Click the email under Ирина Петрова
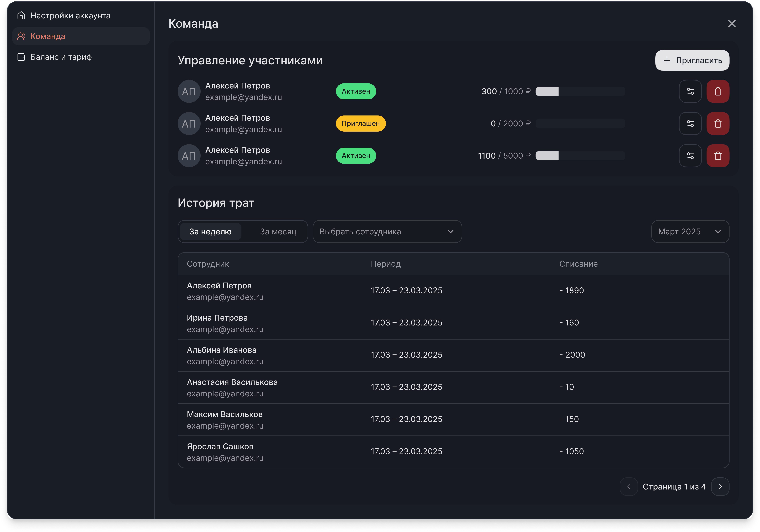 click(225, 329)
